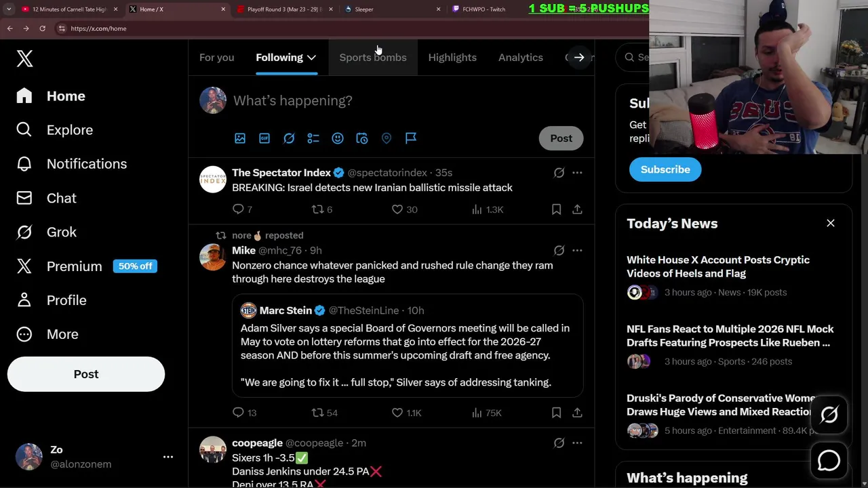
Task: Share the Mike @mhc_76 post
Action: [577, 413]
